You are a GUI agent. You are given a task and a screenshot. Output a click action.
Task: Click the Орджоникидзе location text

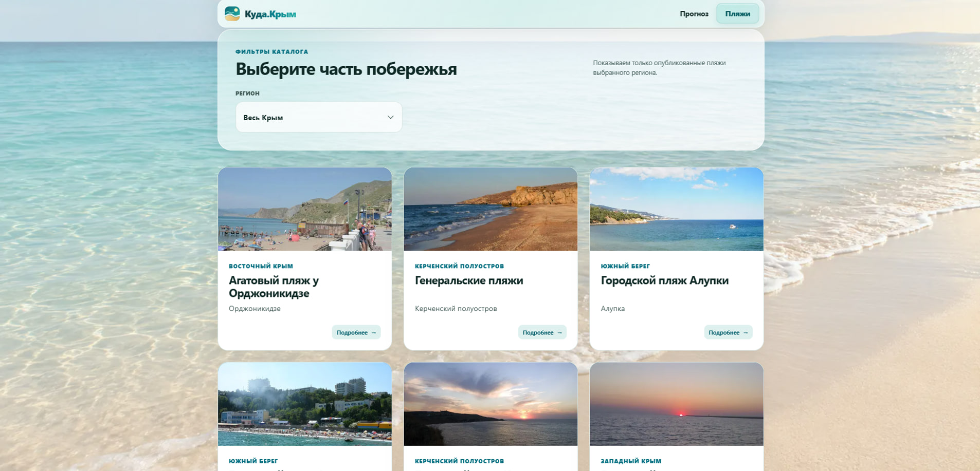pyautogui.click(x=255, y=309)
